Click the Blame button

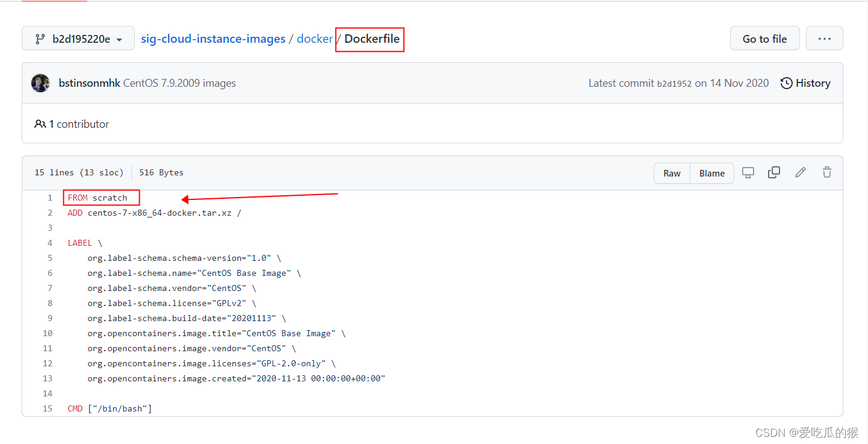click(x=712, y=173)
